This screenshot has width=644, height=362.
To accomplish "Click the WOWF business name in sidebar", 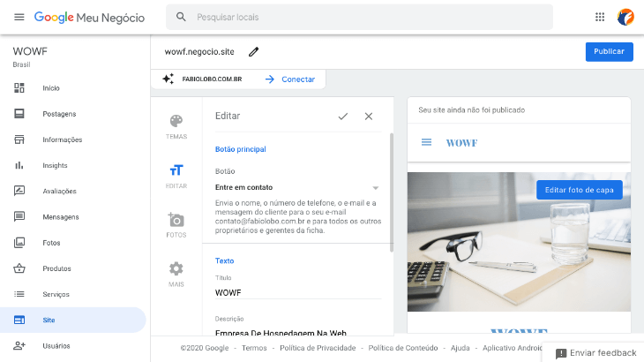I will 30,51.
